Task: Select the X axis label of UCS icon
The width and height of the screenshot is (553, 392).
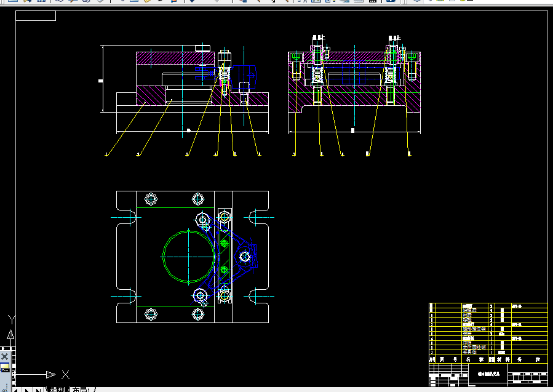Action: (66, 375)
